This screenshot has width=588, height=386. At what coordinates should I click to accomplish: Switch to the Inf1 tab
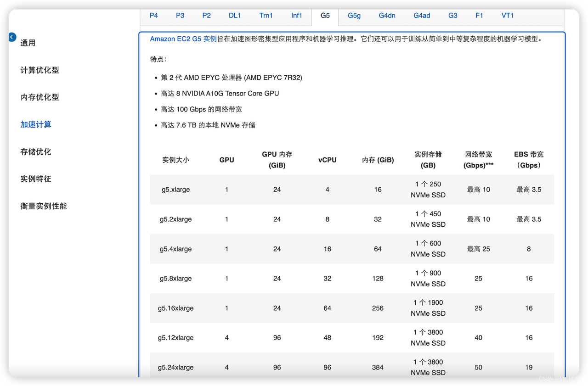tap(297, 16)
